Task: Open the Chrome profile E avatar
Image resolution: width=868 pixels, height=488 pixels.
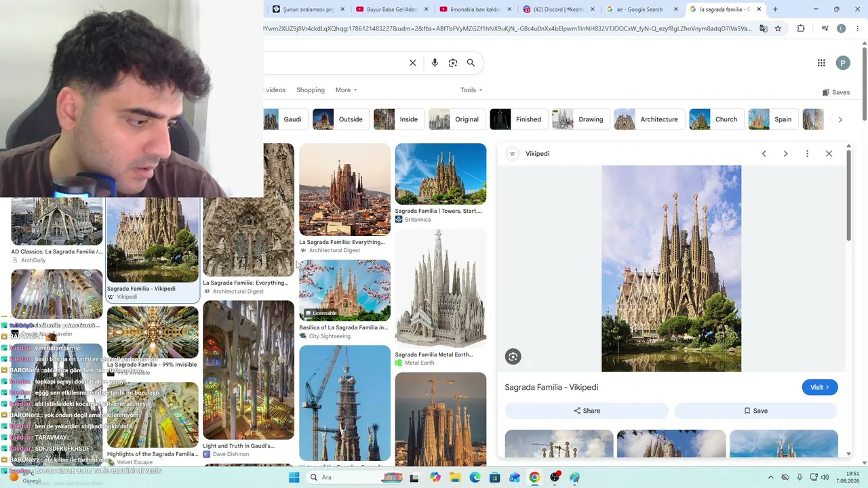Action: tap(842, 28)
